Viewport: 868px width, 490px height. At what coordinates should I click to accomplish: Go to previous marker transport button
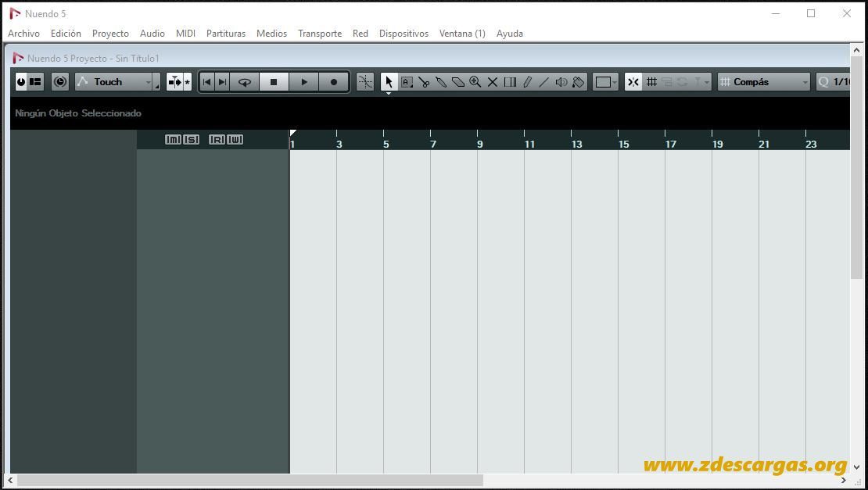207,82
